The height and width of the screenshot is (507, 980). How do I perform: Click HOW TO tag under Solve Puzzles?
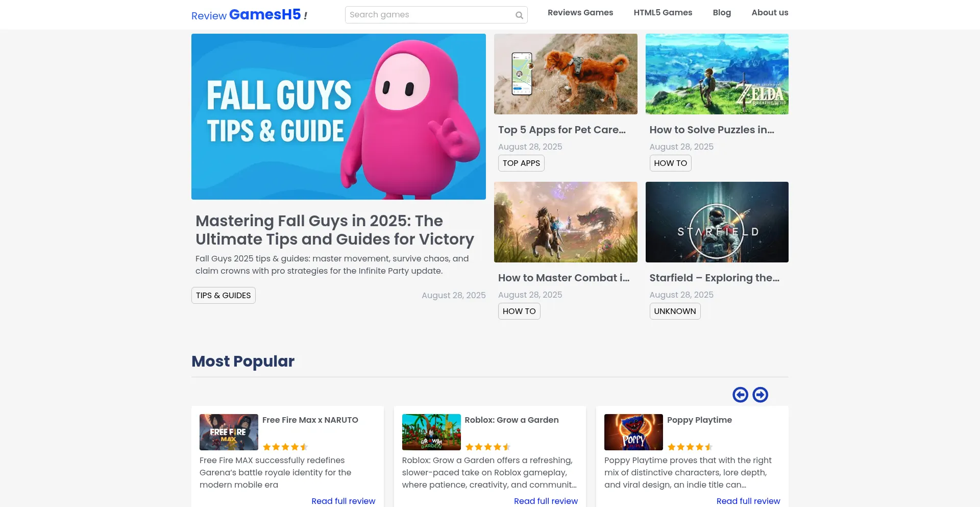tap(670, 163)
